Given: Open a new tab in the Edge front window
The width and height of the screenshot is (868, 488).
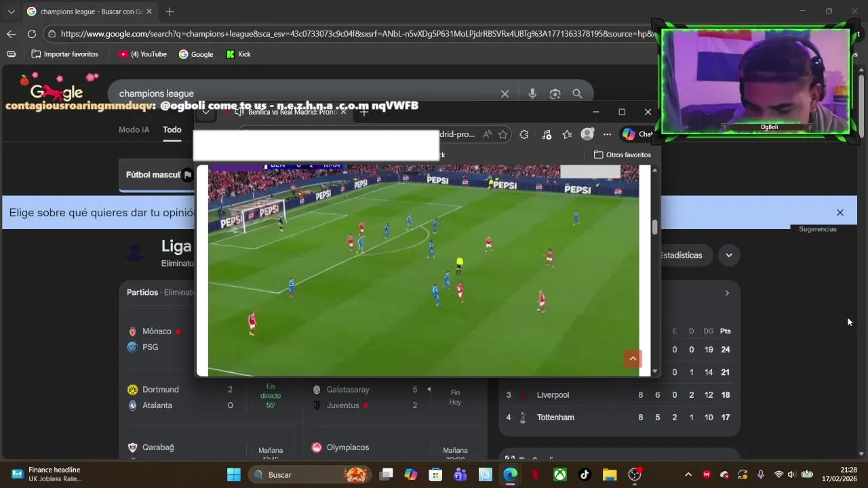Looking at the screenshot, I should click(x=364, y=112).
